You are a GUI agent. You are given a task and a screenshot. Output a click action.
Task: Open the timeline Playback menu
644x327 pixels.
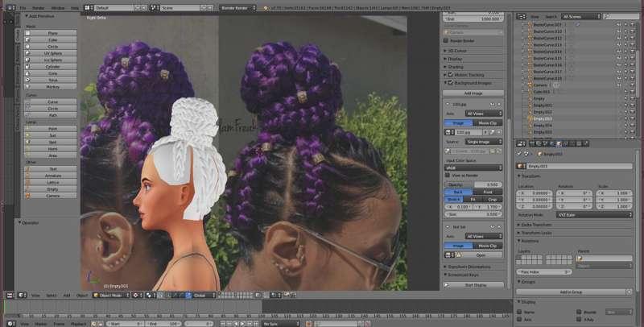click(x=78, y=323)
